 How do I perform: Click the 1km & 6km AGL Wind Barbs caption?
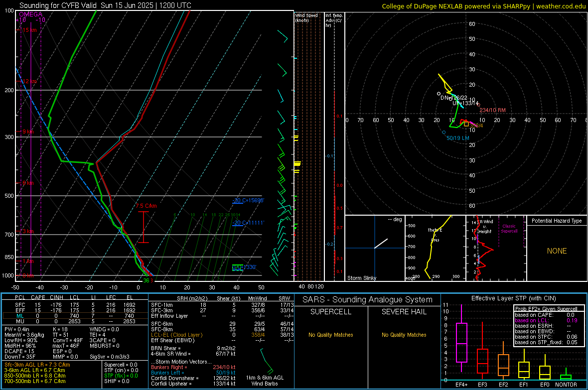(x=265, y=381)
